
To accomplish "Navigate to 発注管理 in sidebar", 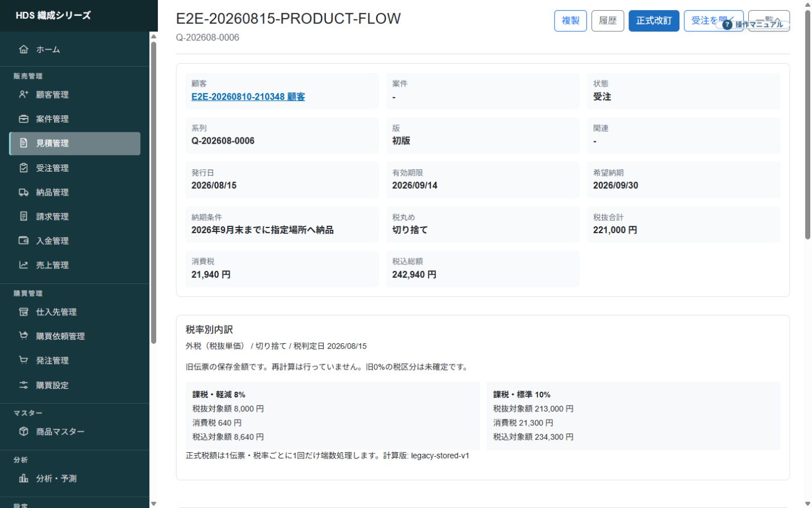I will click(x=75, y=360).
